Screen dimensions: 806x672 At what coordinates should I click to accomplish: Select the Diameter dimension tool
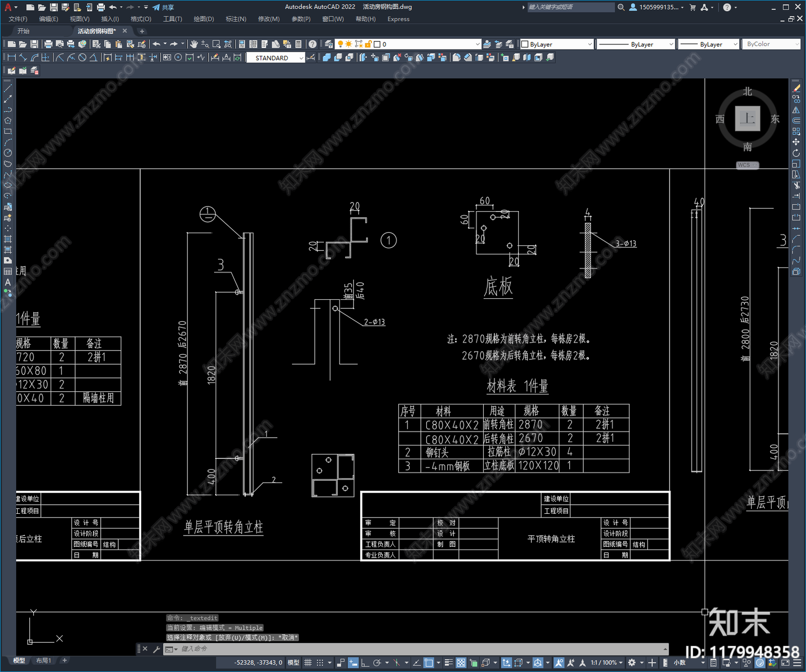(x=82, y=57)
